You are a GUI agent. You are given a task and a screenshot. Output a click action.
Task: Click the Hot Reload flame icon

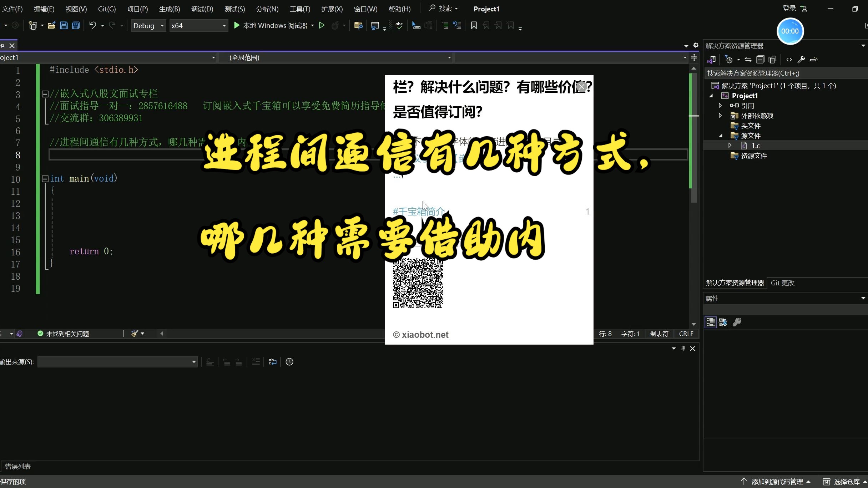335,25
